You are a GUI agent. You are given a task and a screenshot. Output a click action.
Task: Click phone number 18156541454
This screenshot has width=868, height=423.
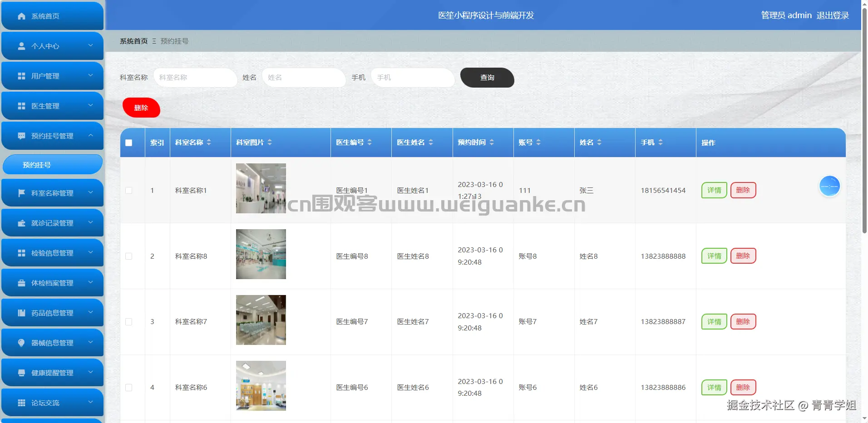point(663,190)
